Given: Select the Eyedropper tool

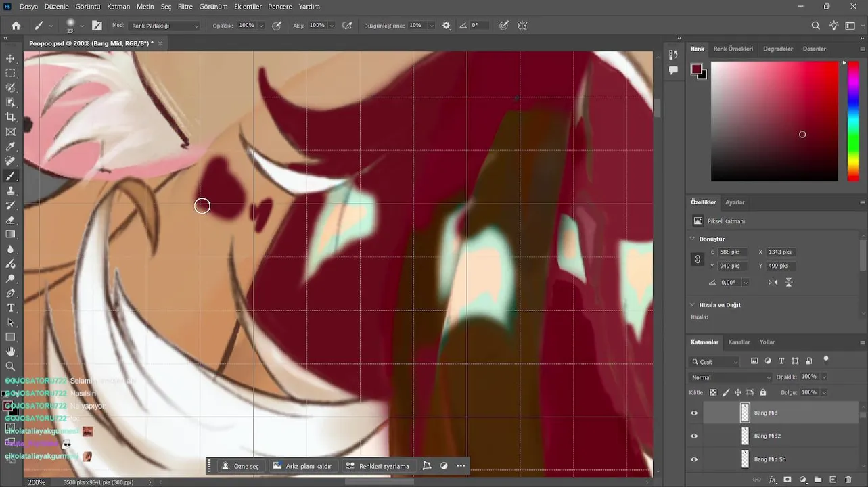Looking at the screenshot, I should pos(10,146).
